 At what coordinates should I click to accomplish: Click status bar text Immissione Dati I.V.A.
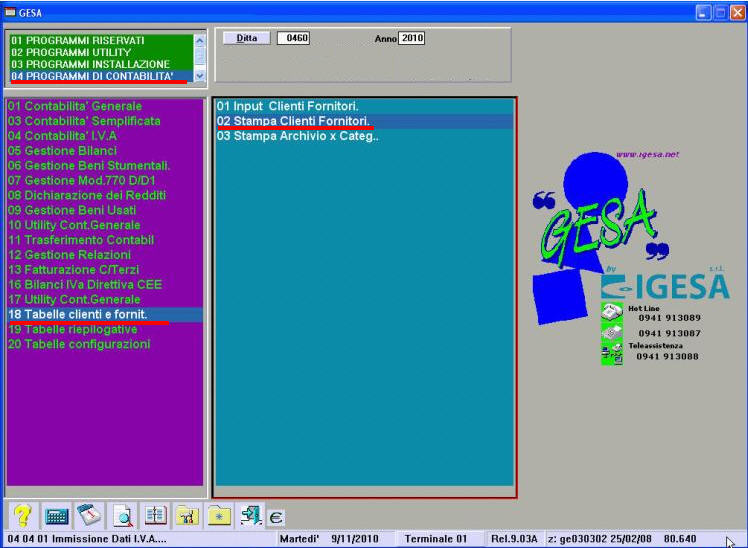pyautogui.click(x=109, y=539)
